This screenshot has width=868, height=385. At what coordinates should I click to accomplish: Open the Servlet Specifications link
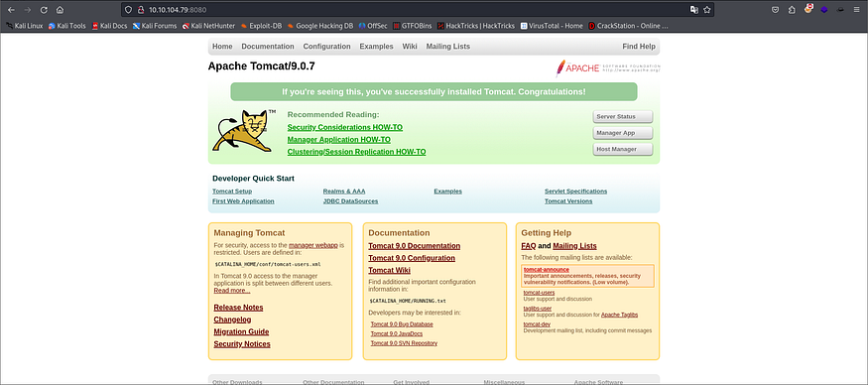pyautogui.click(x=575, y=192)
